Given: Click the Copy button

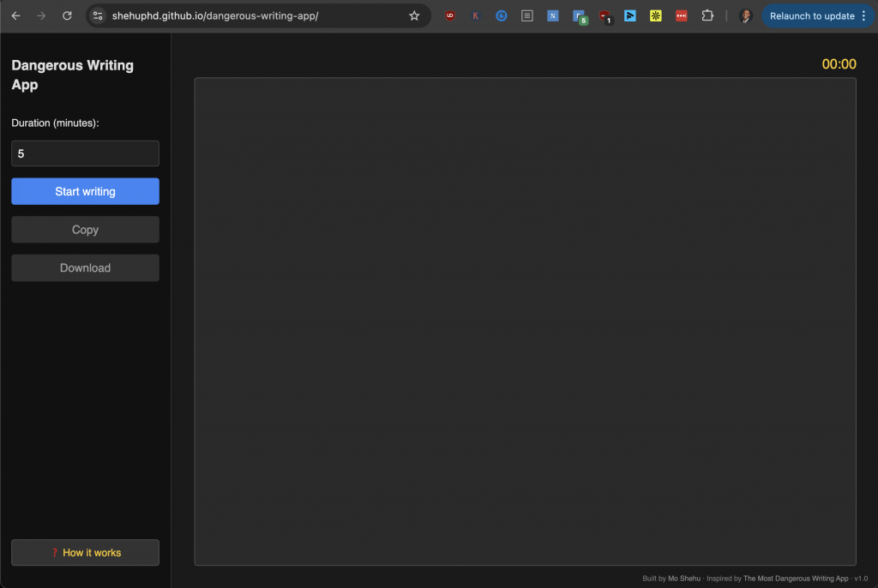Looking at the screenshot, I should click(x=85, y=230).
